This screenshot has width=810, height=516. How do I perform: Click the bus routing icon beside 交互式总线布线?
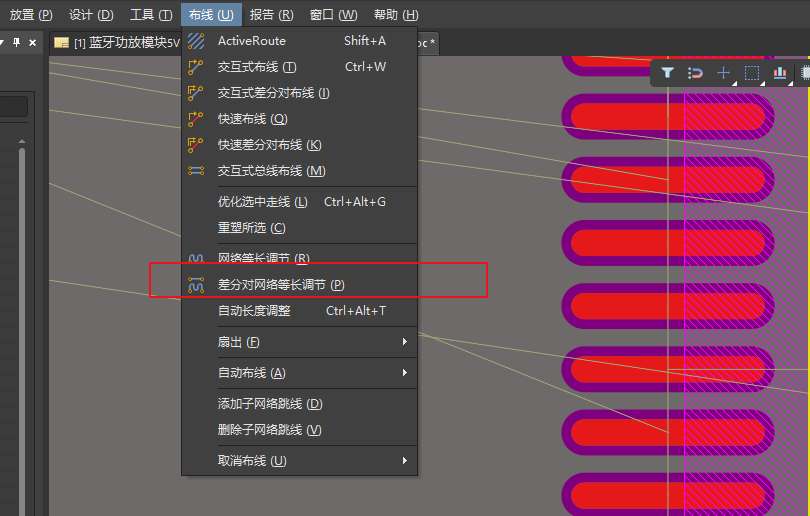196,171
